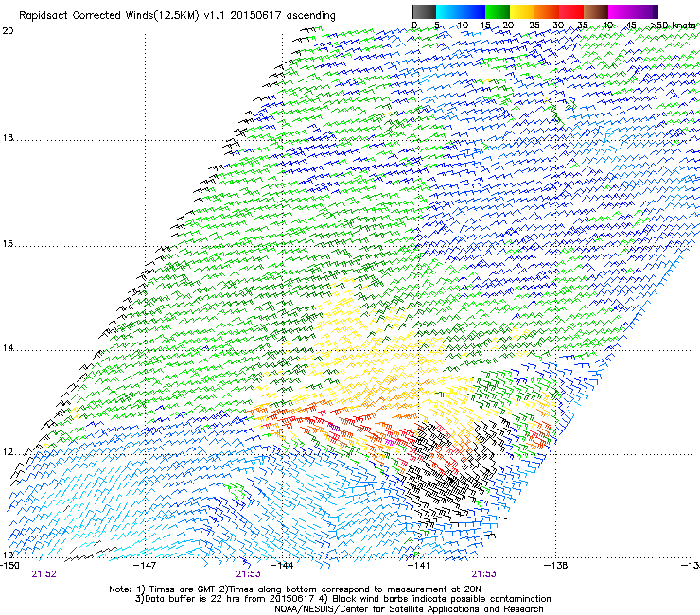The width and height of the screenshot is (700, 615).
Task: Click the '25' label under the color bar
Action: (x=534, y=26)
